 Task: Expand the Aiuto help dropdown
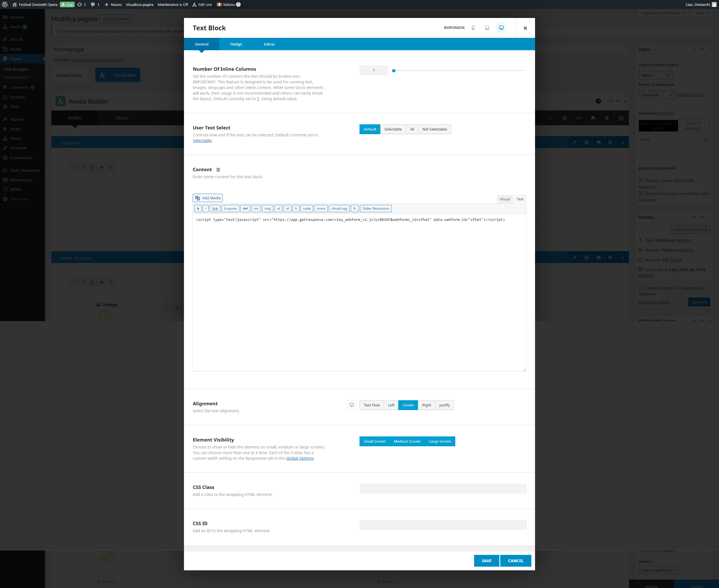point(702,13)
